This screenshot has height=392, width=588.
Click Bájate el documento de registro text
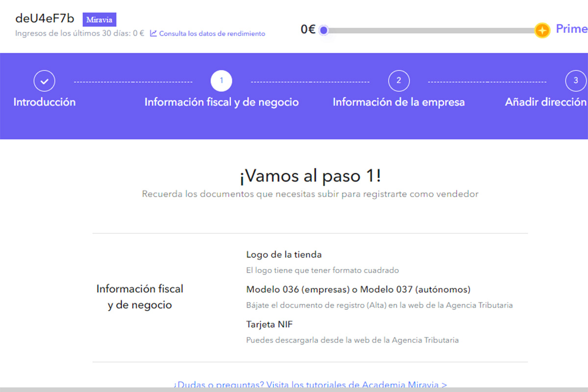379,305
